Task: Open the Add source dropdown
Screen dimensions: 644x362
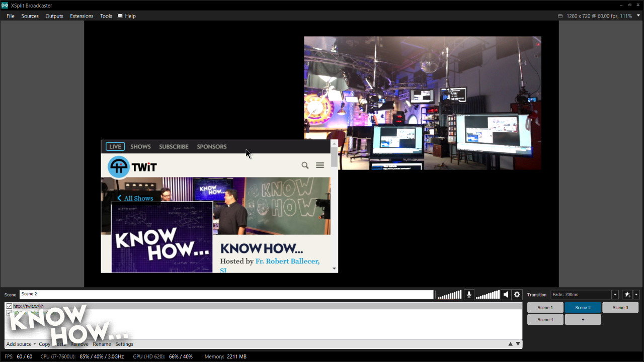Action: (x=21, y=344)
